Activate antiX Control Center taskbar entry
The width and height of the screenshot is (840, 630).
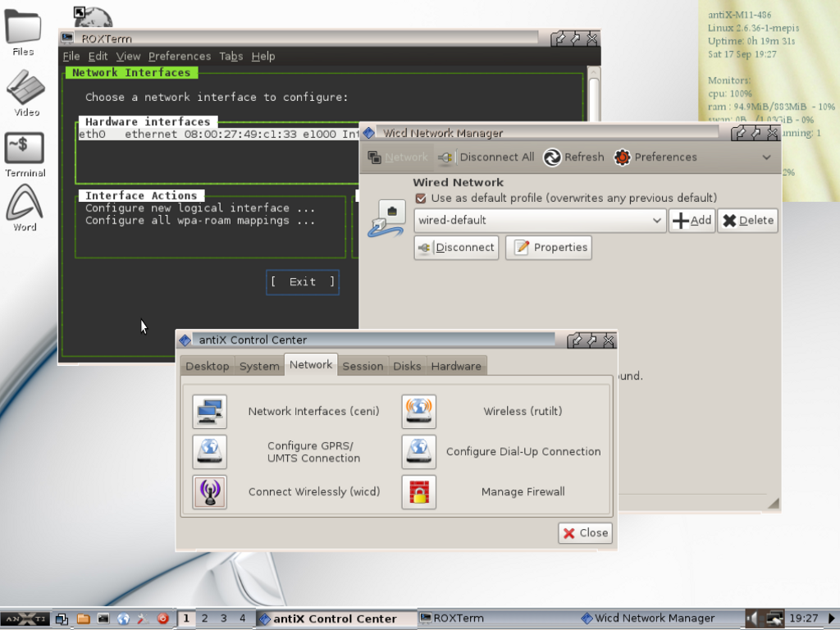pos(336,619)
